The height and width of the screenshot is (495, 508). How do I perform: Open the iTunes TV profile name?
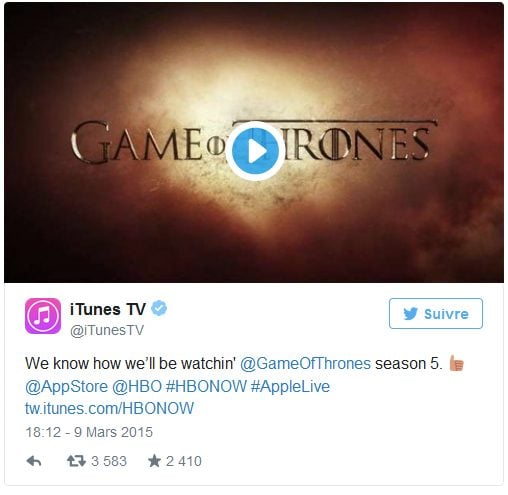tap(108, 309)
